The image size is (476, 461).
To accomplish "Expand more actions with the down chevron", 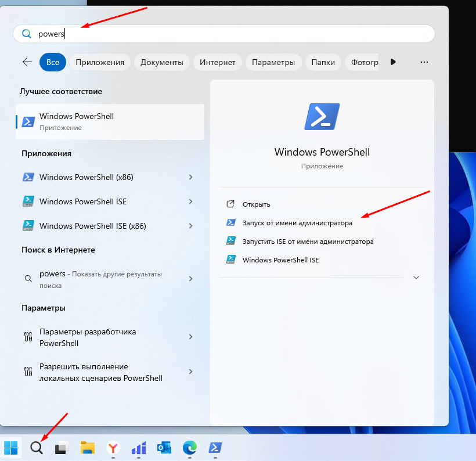I will pyautogui.click(x=416, y=278).
